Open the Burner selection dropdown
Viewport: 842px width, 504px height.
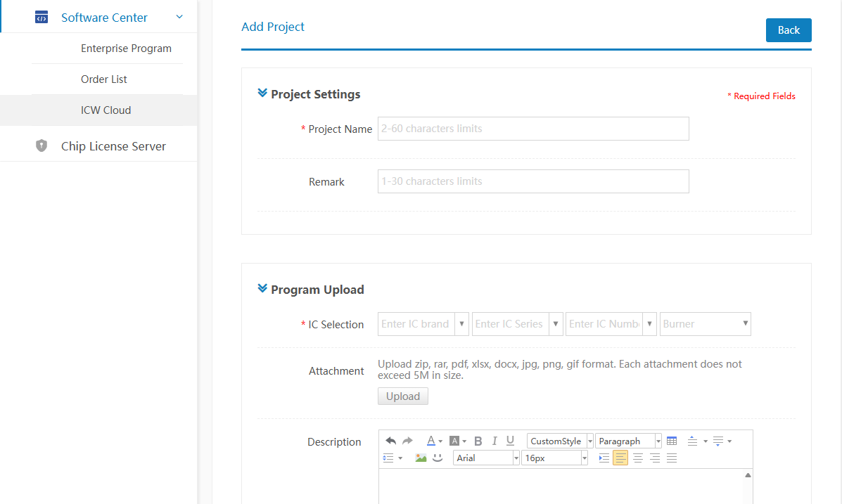(x=705, y=324)
